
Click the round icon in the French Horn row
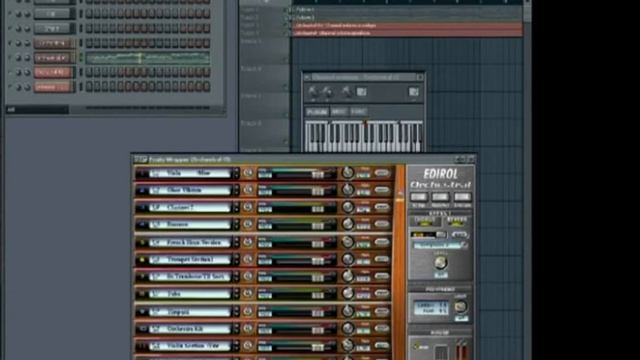tap(248, 242)
